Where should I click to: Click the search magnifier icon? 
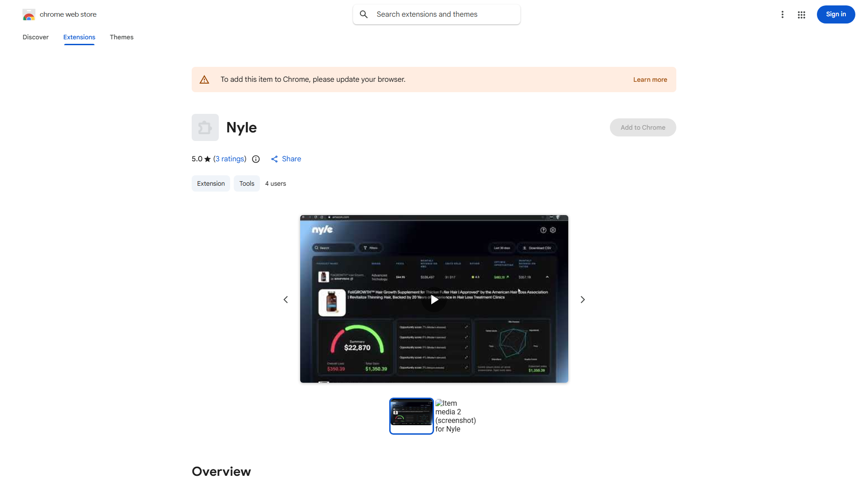click(364, 14)
